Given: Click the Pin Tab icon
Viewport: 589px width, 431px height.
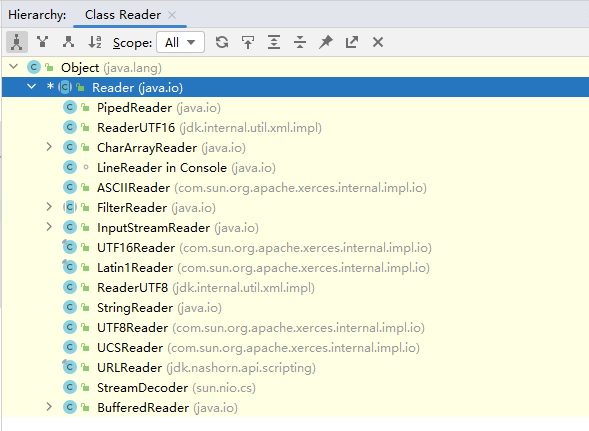Looking at the screenshot, I should (326, 42).
